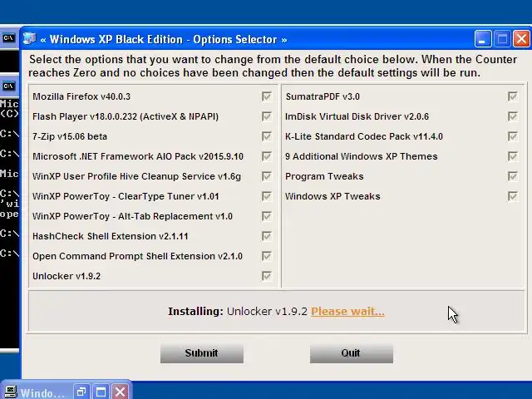Minimize the Options Selector window
This screenshot has height=399, width=532.
483,39
